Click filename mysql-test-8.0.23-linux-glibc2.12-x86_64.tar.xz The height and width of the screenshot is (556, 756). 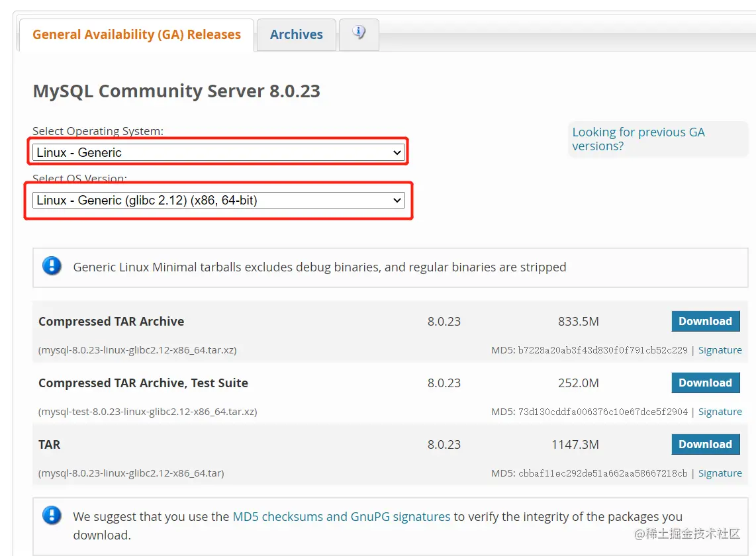(x=148, y=411)
